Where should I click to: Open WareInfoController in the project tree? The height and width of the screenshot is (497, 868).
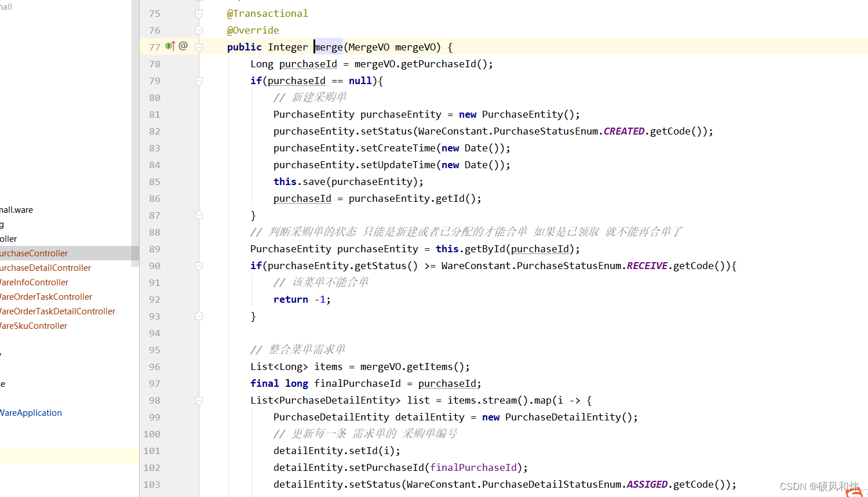click(x=34, y=282)
